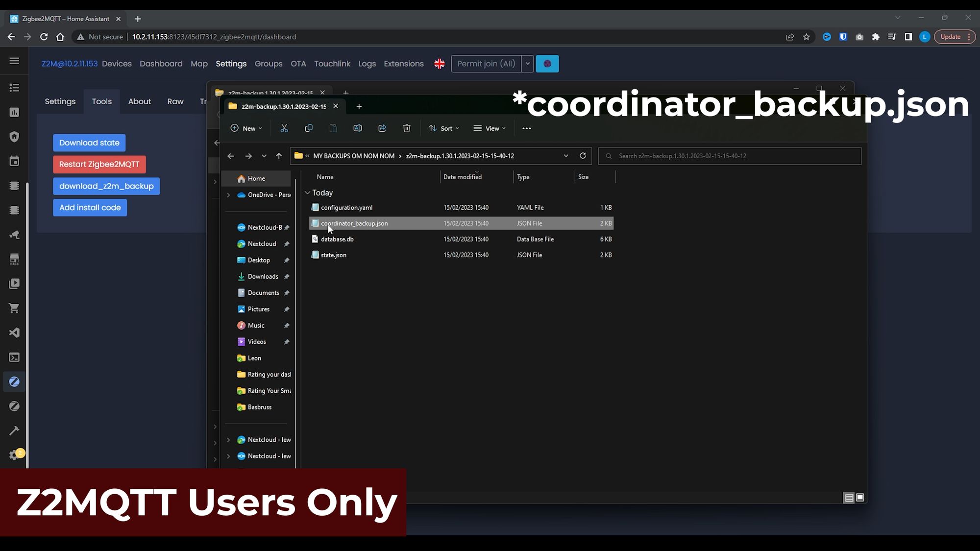Select the coordinator_backup.json file
Image resolution: width=980 pixels, height=551 pixels.
click(x=355, y=223)
